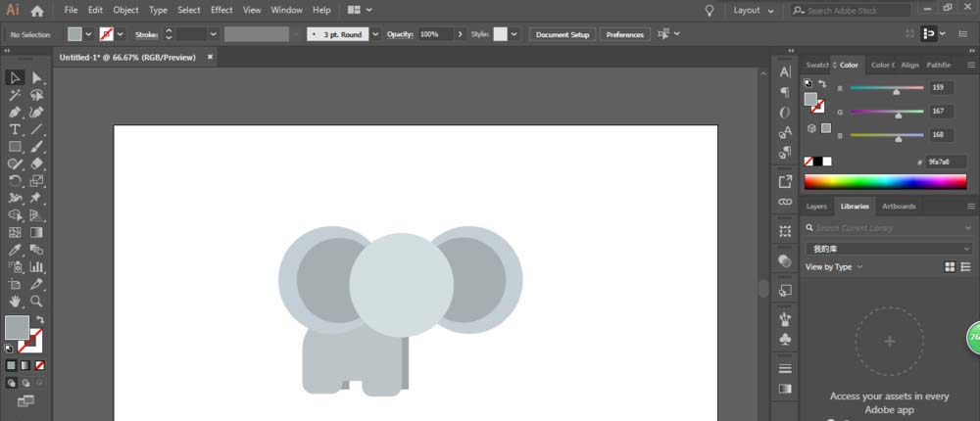Switch Libraries to grid view

[950, 266]
